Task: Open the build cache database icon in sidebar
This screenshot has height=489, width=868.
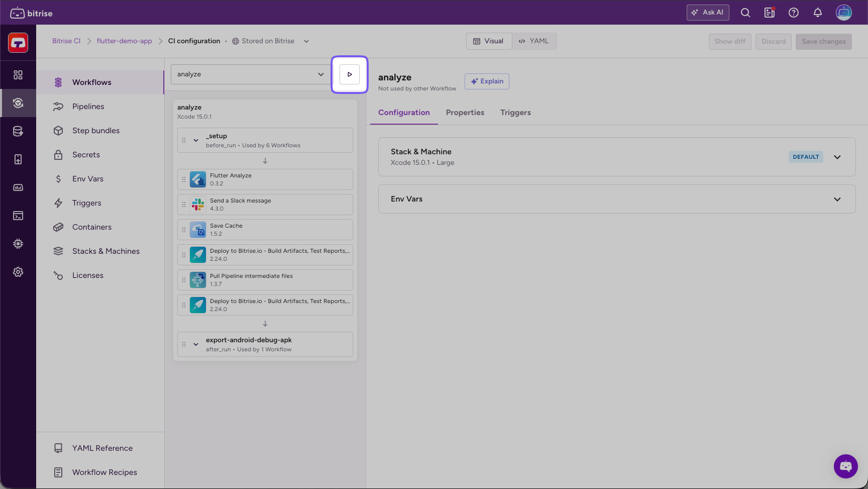Action: click(x=18, y=131)
